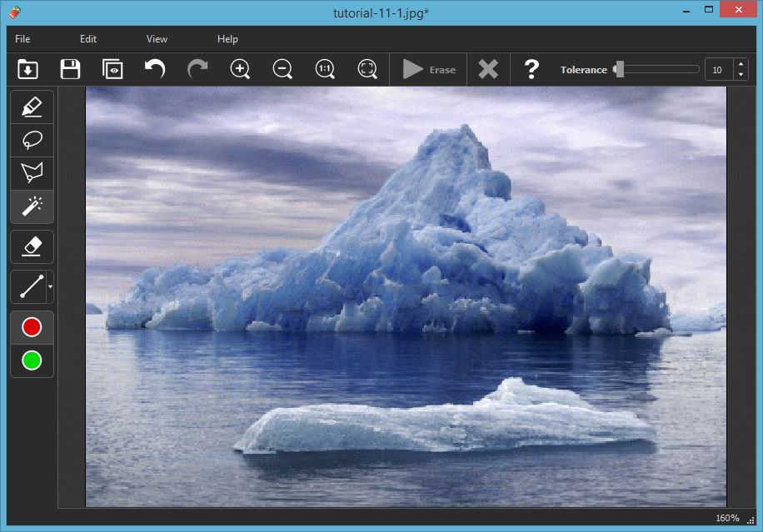Select the Polygonal selection tool
763x532 pixels.
(x=31, y=173)
